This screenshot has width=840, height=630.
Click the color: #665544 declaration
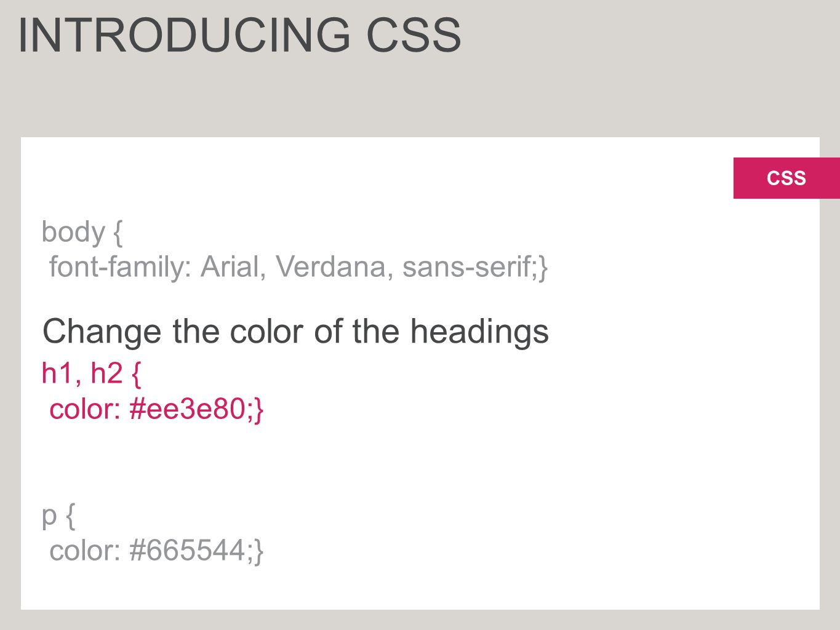[156, 551]
